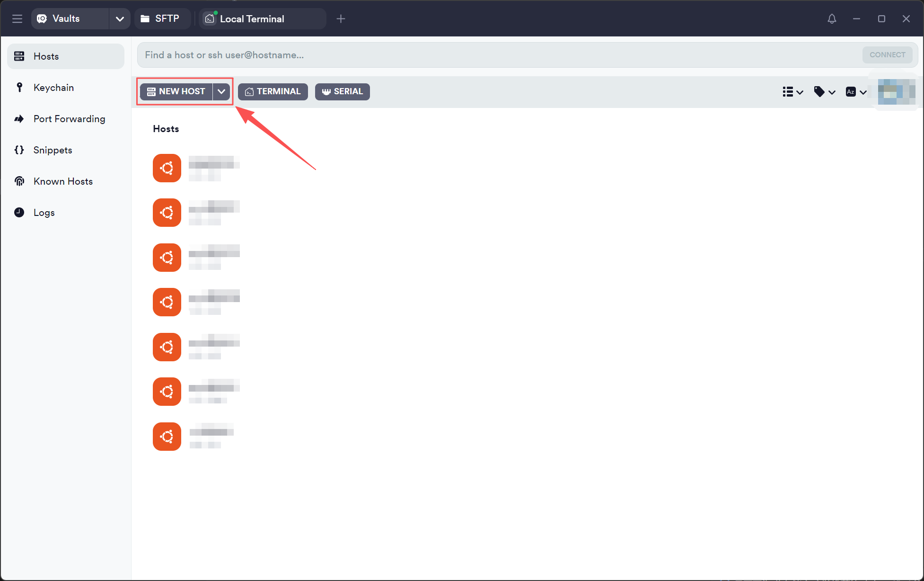Image resolution: width=924 pixels, height=581 pixels.
Task: Select the last Ubuntu host in list
Action: pos(167,437)
